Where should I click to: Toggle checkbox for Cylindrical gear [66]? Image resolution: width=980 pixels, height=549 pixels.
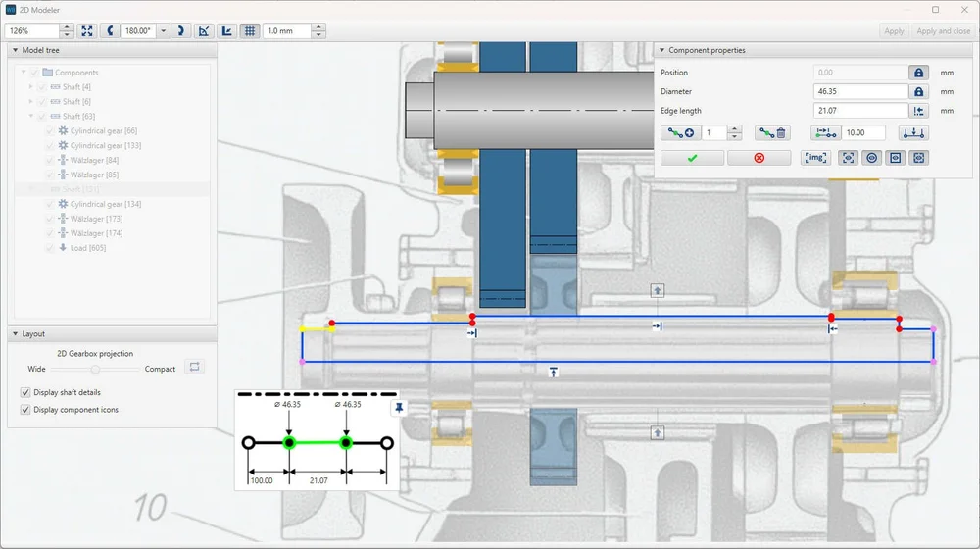[x=50, y=130]
